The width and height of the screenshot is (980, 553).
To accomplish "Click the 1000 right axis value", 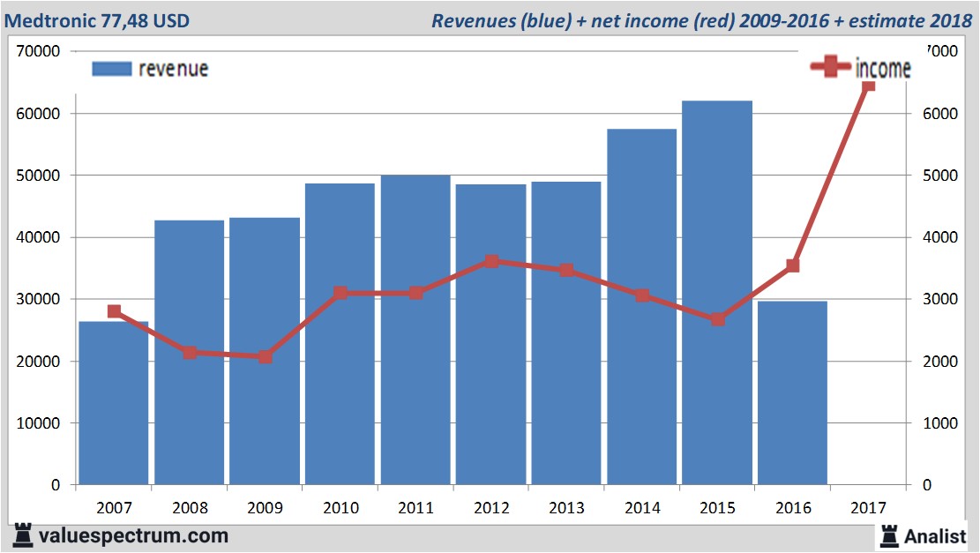I will coord(940,423).
